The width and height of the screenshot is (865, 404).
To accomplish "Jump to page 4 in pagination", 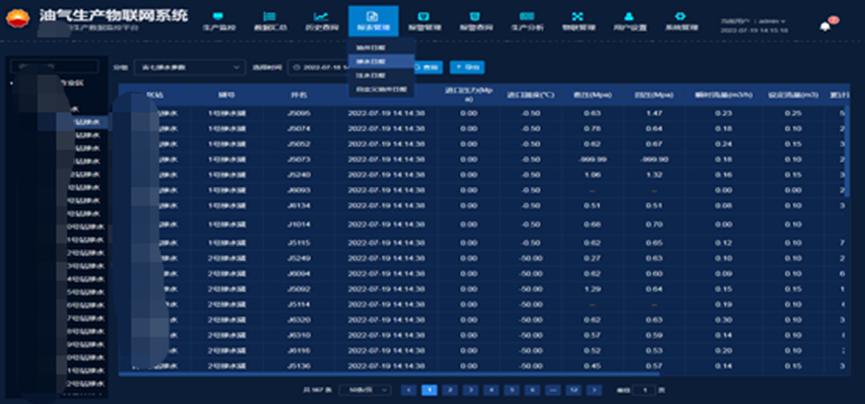I will [x=491, y=390].
